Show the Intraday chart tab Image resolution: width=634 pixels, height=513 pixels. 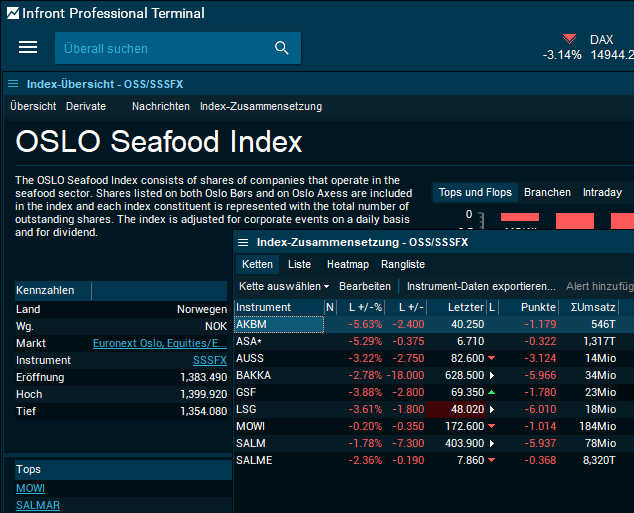(602, 192)
